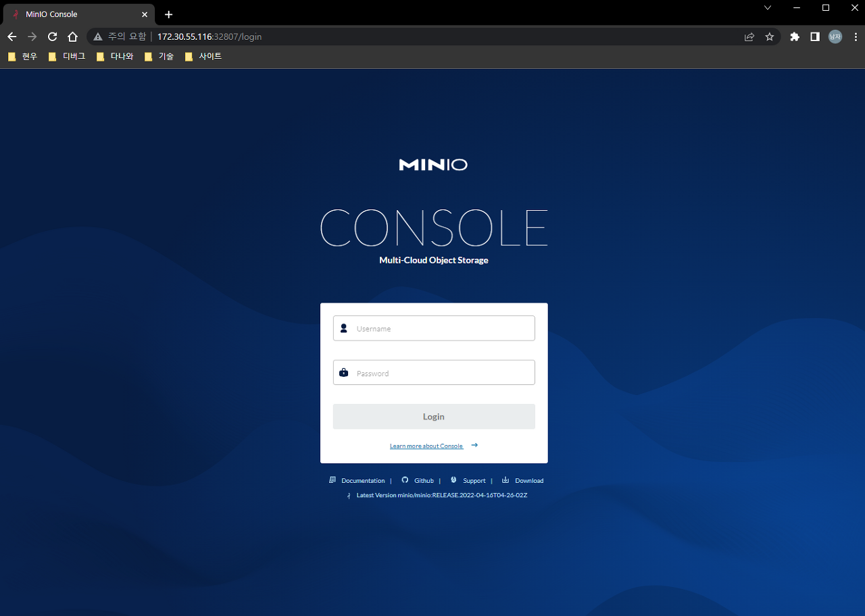Open the 다나와 bookmark folder
865x616 pixels.
[x=115, y=57]
